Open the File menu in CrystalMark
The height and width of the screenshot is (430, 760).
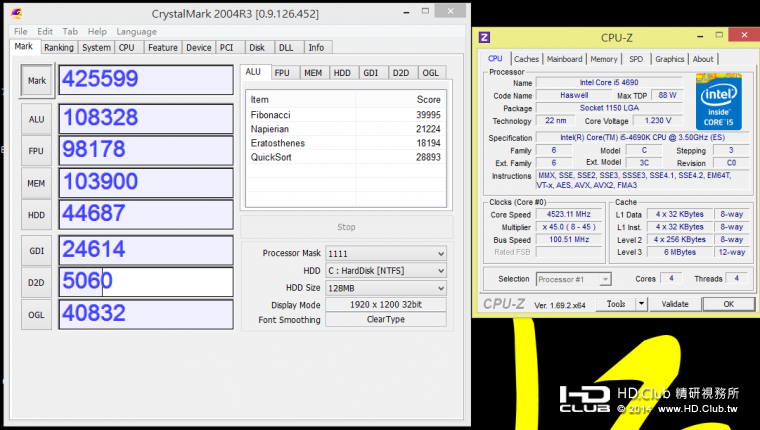(x=20, y=32)
